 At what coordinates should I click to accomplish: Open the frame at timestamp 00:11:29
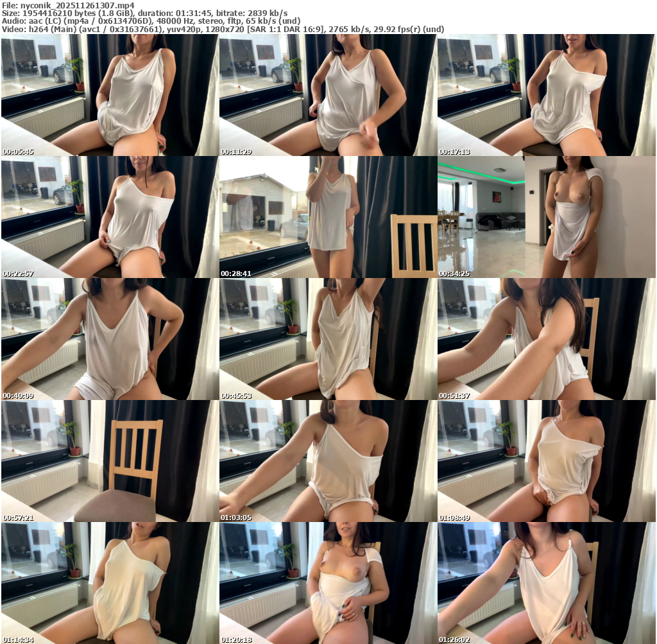[x=328, y=95]
